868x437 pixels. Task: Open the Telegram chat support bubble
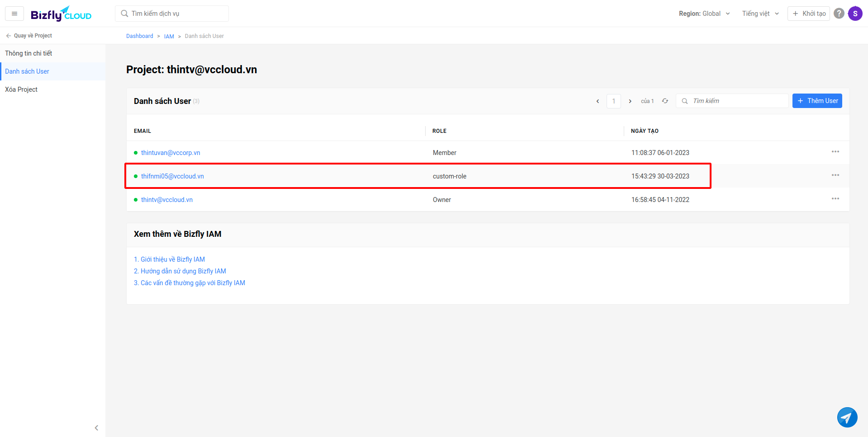coord(847,417)
